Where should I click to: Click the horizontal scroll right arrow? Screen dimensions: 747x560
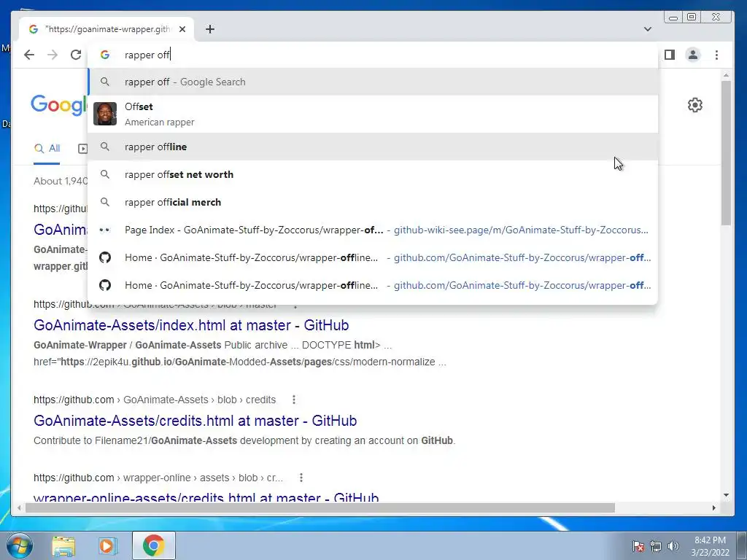pos(713,508)
